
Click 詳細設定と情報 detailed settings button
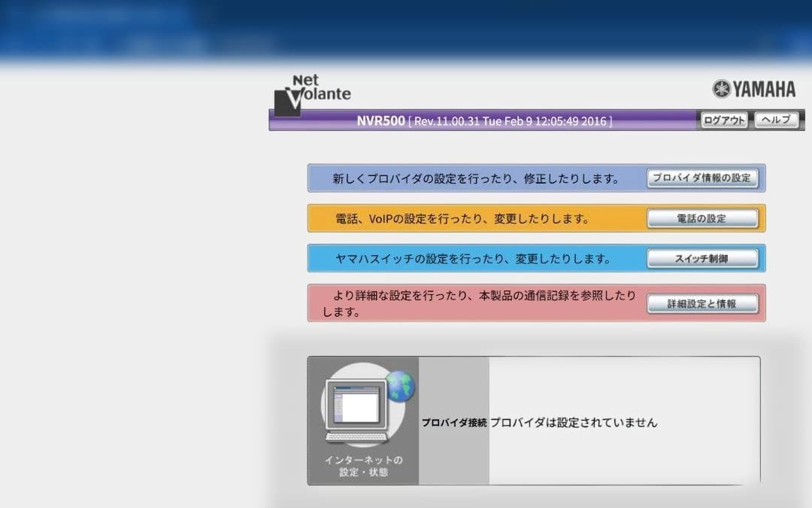point(702,304)
